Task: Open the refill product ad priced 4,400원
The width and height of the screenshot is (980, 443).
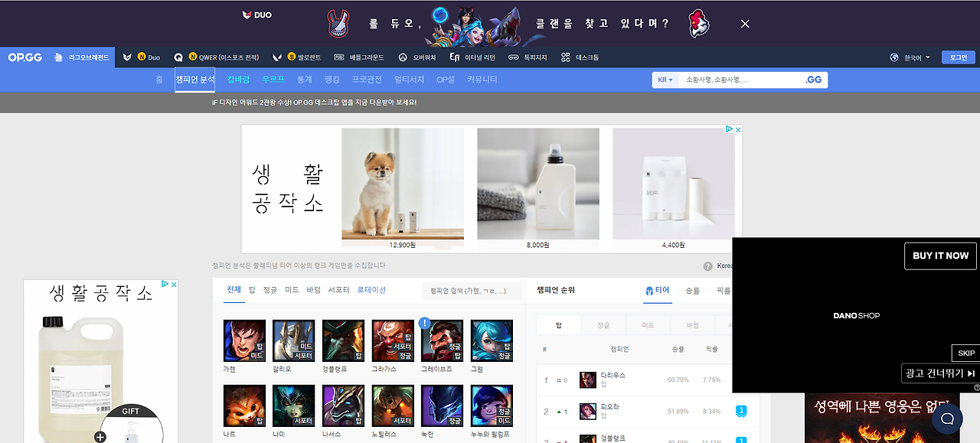Action: pyautogui.click(x=674, y=189)
